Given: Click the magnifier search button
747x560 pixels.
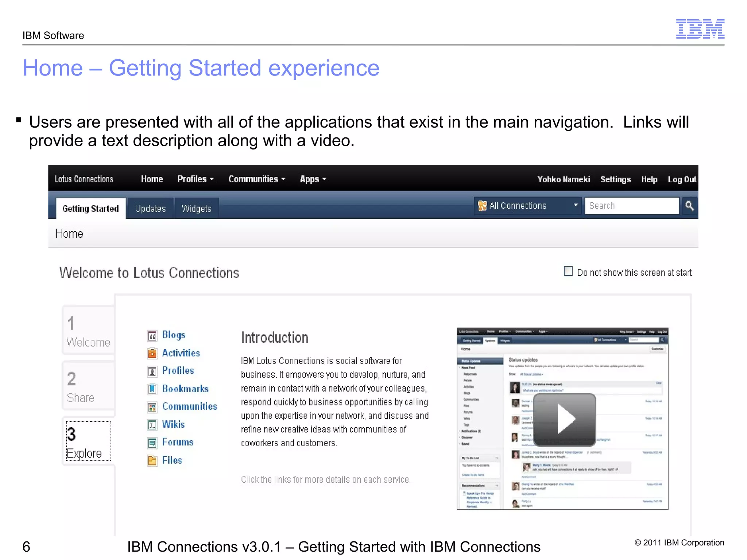Looking at the screenshot, I should [x=689, y=206].
